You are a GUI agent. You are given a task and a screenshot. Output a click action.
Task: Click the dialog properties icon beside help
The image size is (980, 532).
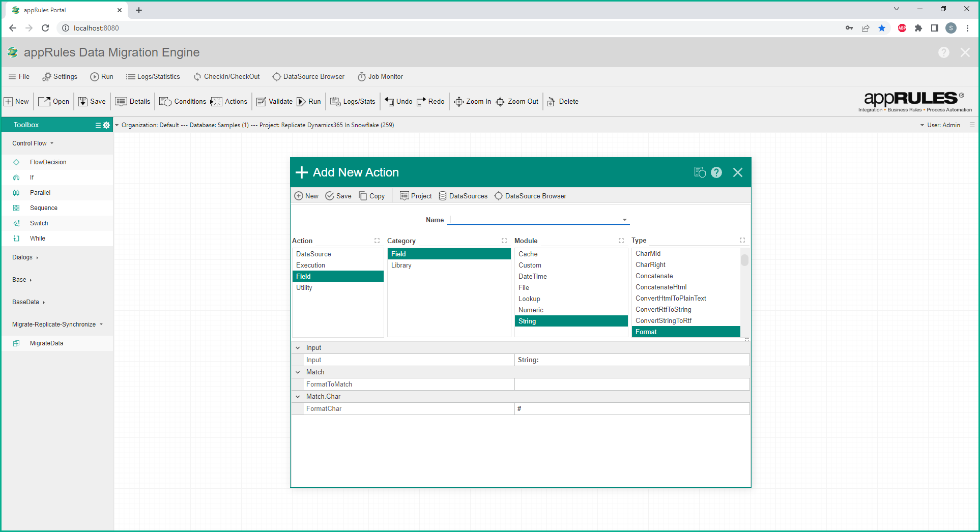tap(700, 172)
